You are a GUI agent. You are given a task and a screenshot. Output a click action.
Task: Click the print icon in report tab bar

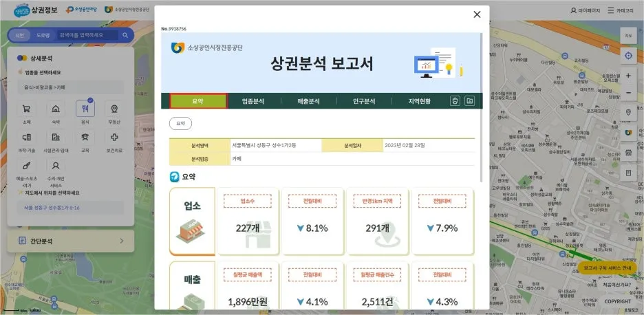455,101
